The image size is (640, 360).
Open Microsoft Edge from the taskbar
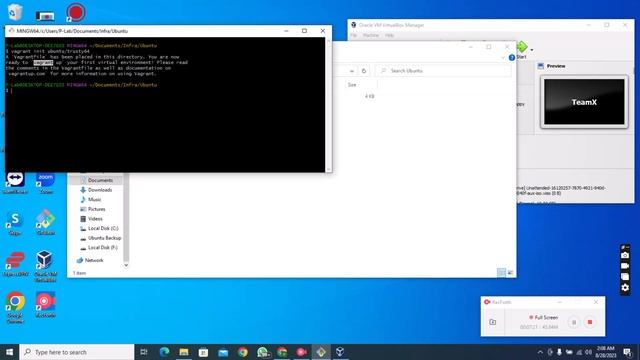(x=164, y=352)
